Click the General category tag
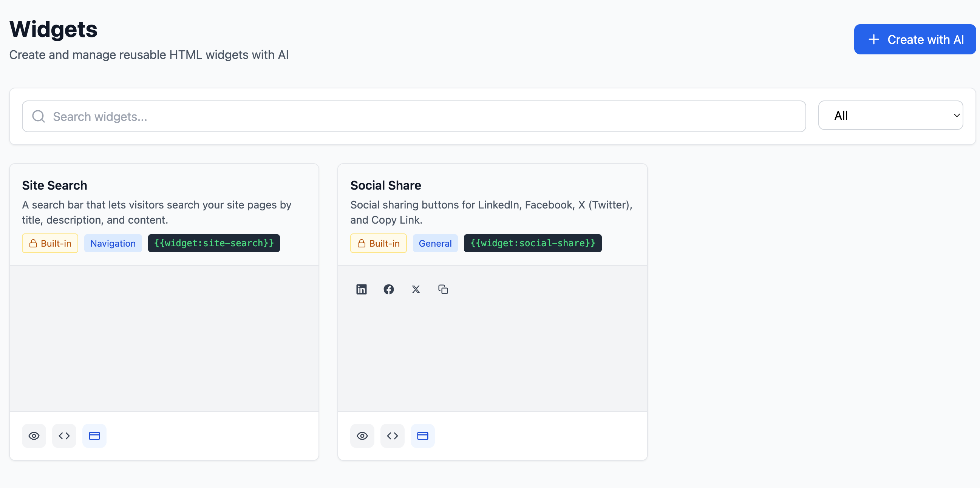This screenshot has height=488, width=980. [x=435, y=243]
